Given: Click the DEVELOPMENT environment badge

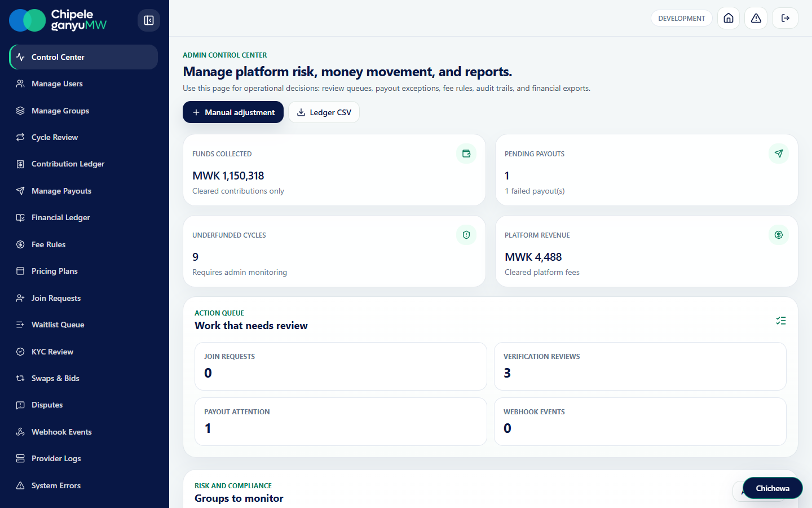Looking at the screenshot, I should click(x=681, y=18).
